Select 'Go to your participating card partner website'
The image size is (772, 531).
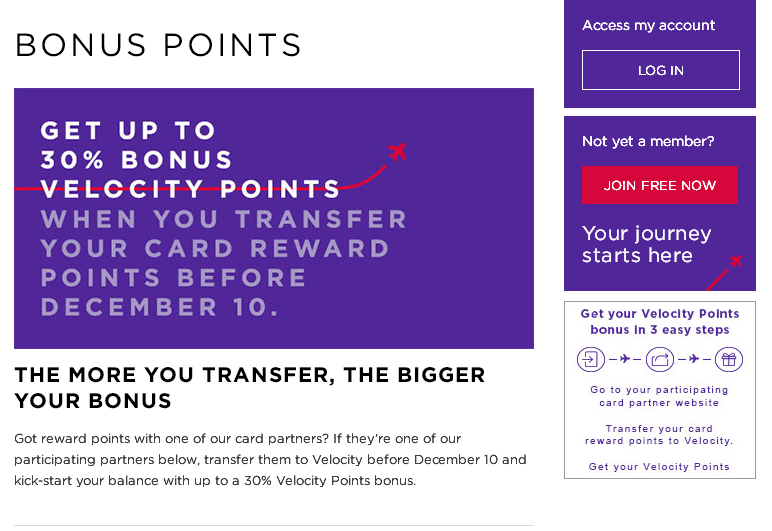point(659,396)
